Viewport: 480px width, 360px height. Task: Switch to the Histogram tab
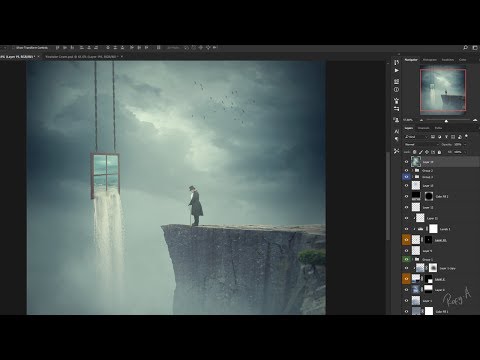pos(430,60)
